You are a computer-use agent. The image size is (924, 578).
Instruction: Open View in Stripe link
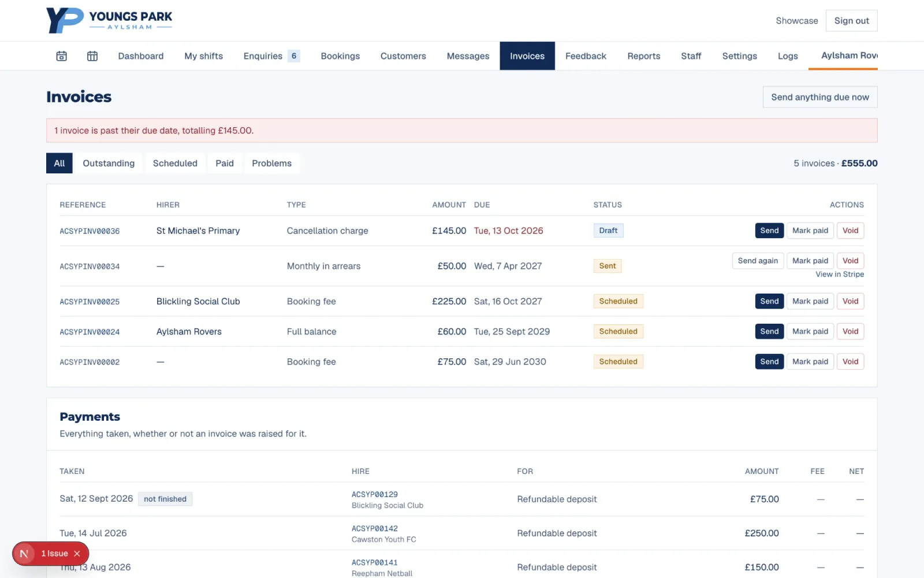(840, 275)
